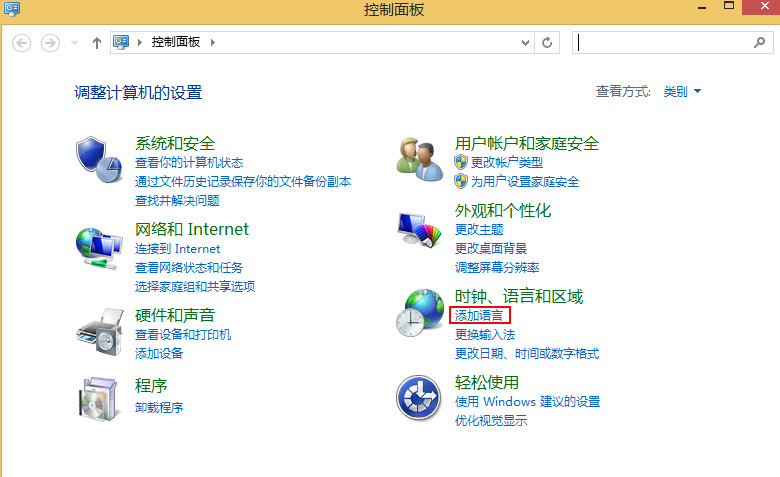Click the shield icon beside 更改帐户类型

(461, 162)
